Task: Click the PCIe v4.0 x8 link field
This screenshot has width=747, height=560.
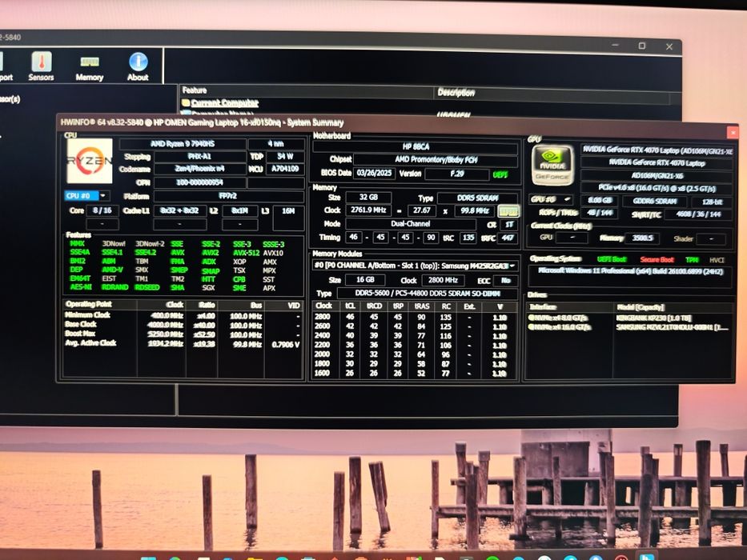Action: 657,188
